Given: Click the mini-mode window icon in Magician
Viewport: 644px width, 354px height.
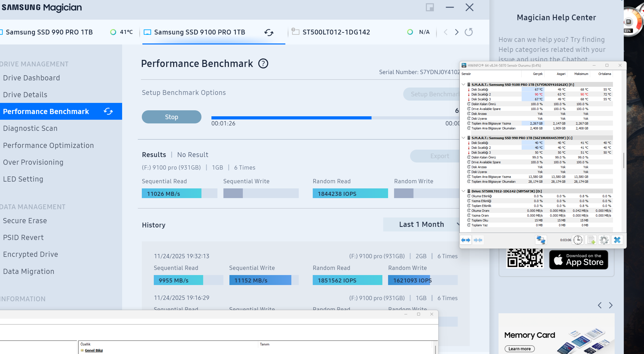Looking at the screenshot, I should (x=430, y=7).
